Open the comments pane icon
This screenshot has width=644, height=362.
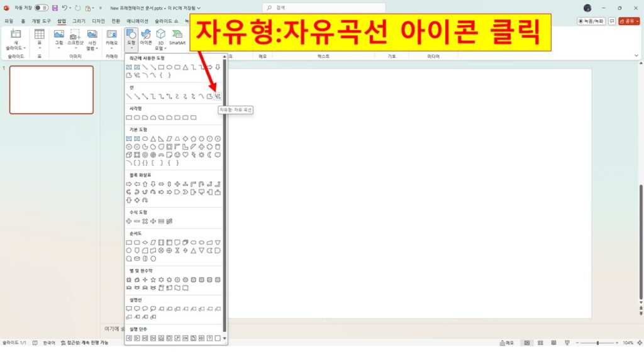click(x=612, y=21)
